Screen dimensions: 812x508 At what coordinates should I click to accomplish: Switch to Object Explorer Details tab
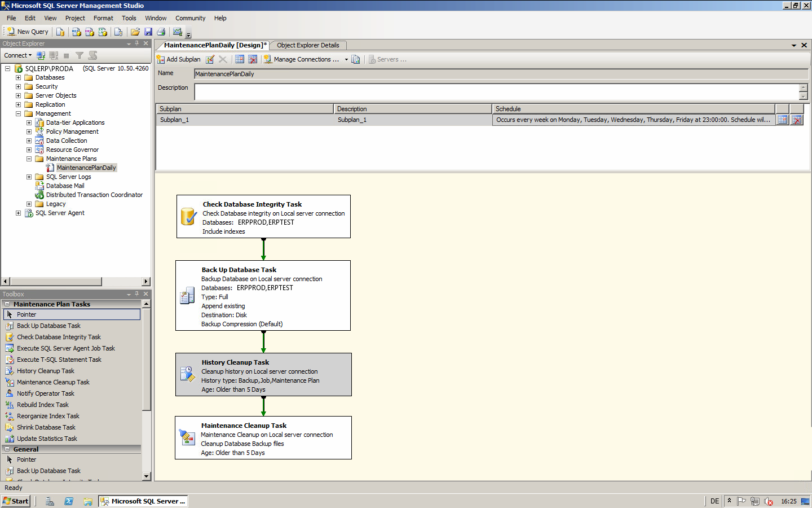point(308,45)
